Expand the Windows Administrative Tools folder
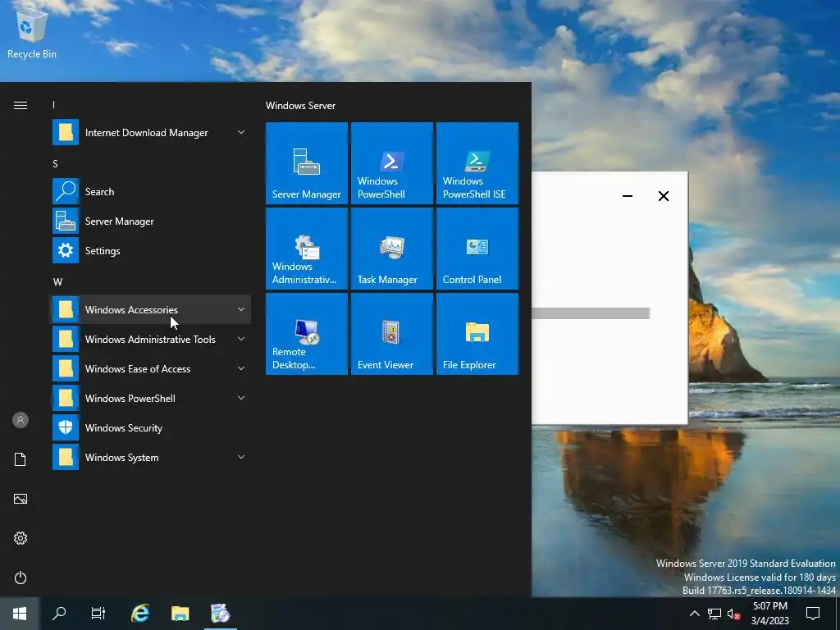The image size is (840, 630). pos(151,339)
